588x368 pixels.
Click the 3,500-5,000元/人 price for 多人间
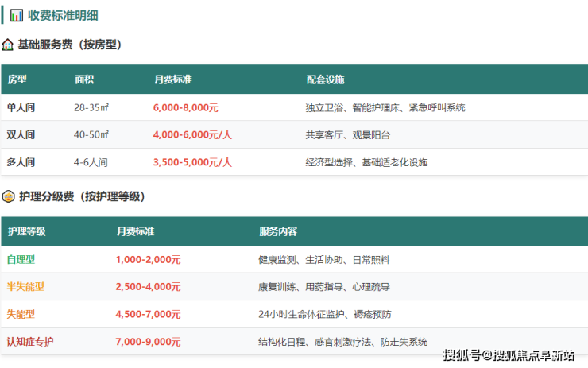[x=192, y=162]
